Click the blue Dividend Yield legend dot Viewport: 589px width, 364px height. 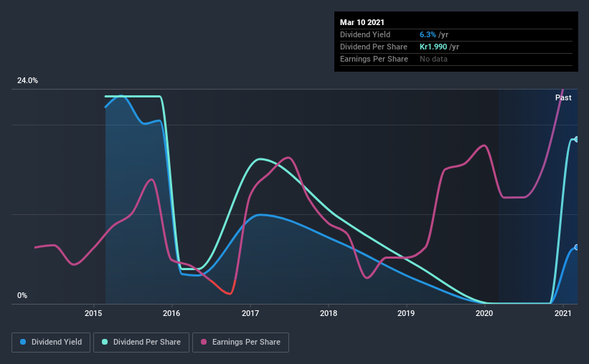[23, 342]
